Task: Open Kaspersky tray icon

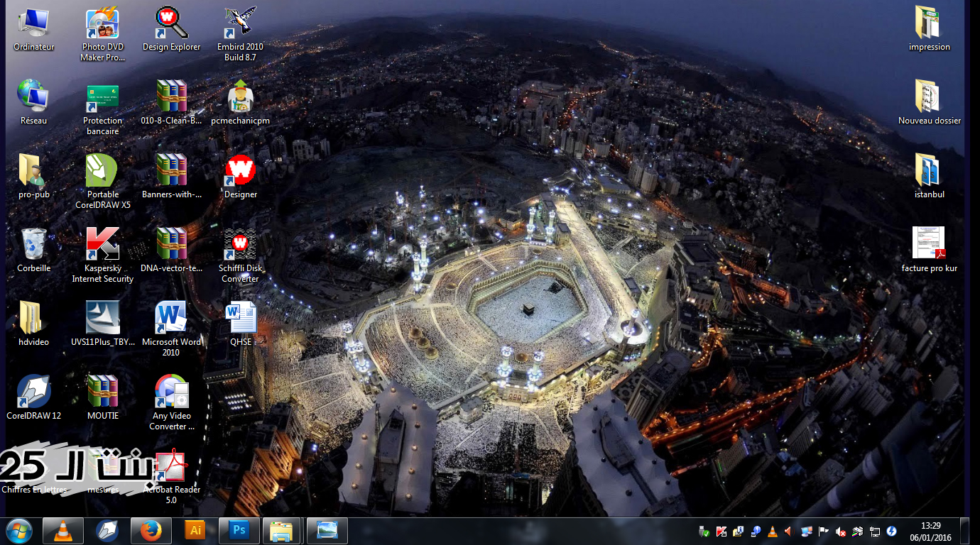Action: (x=722, y=532)
